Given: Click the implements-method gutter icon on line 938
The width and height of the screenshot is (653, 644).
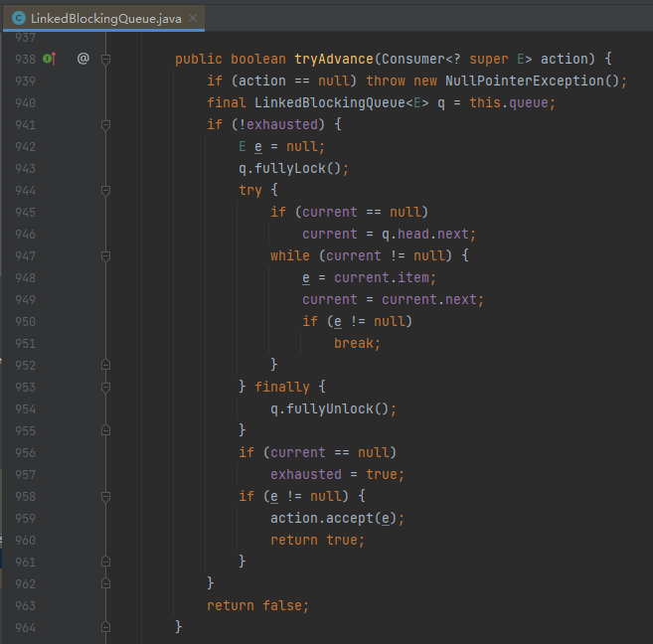Looking at the screenshot, I should tap(50, 59).
